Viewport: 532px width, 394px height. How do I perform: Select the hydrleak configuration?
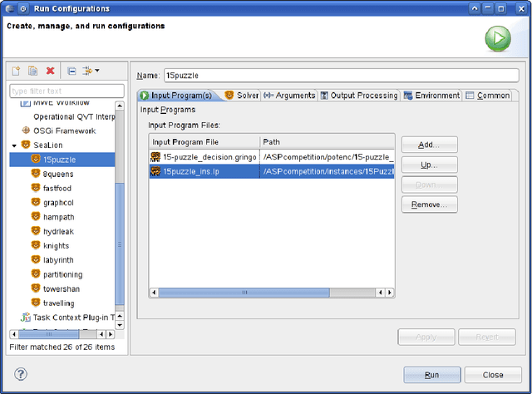[58, 231]
